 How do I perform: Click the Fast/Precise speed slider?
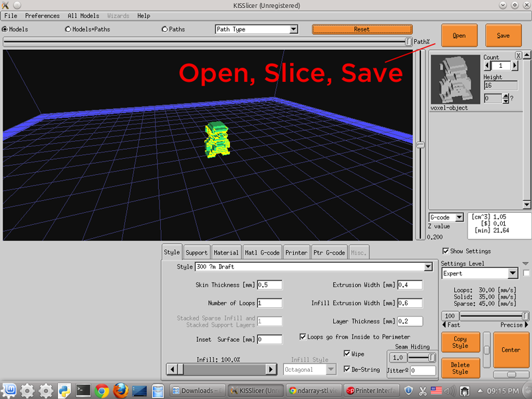(494, 316)
